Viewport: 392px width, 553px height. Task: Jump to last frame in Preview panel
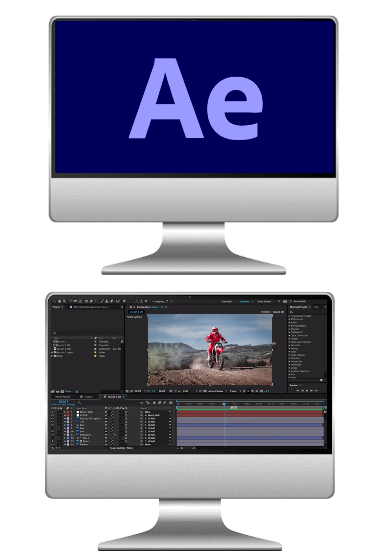316,390
